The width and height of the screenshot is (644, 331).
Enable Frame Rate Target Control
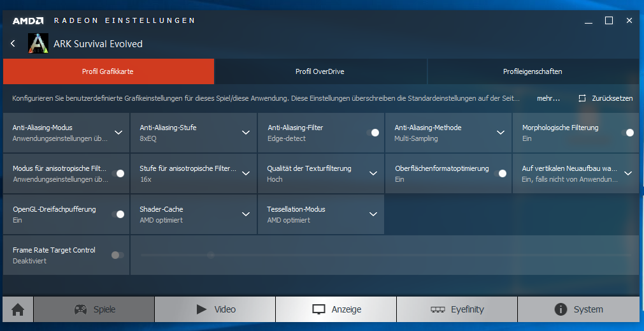point(117,255)
